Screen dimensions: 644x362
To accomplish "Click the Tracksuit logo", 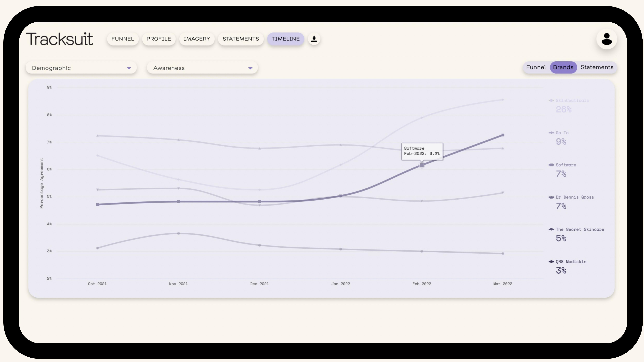I will click(60, 39).
